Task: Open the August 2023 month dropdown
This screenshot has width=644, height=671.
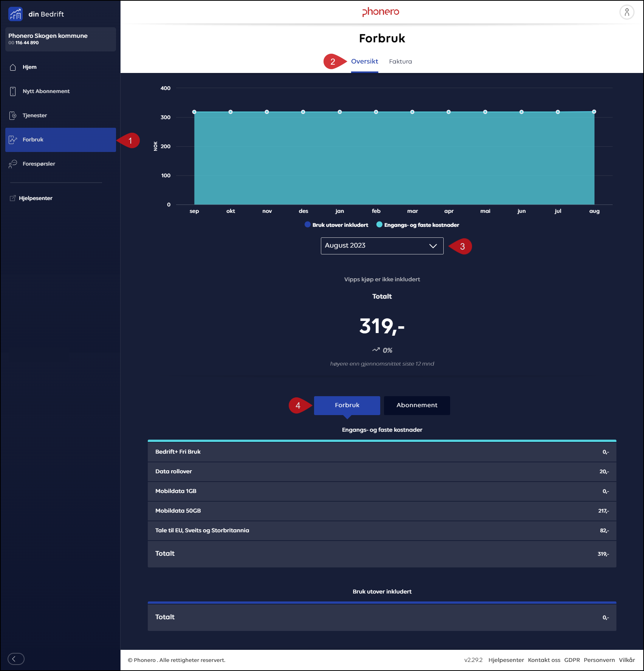Action: pos(382,246)
